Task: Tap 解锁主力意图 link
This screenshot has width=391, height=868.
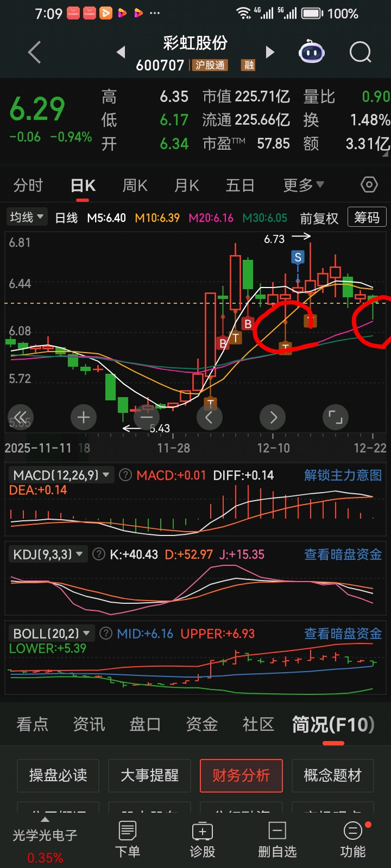Action: coord(343,475)
